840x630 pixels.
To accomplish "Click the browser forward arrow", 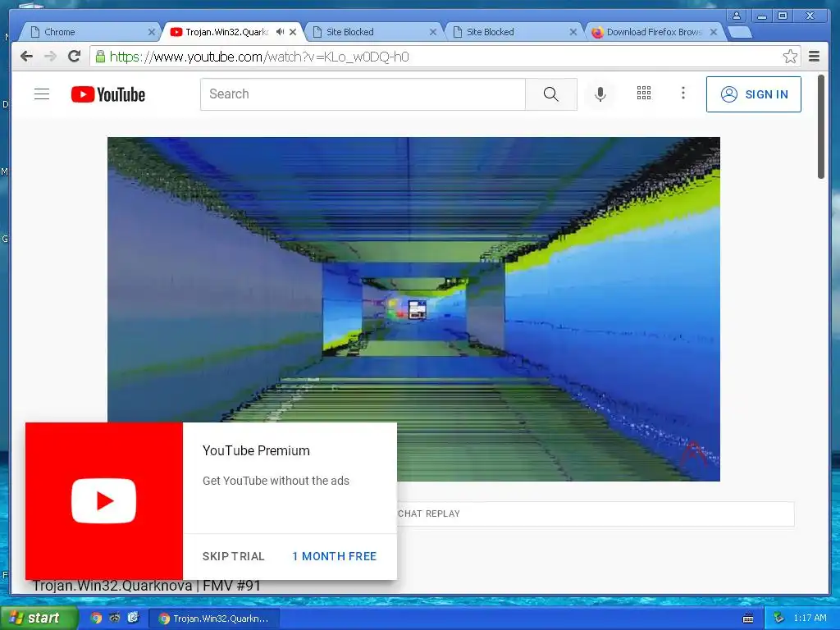I will [x=50, y=57].
